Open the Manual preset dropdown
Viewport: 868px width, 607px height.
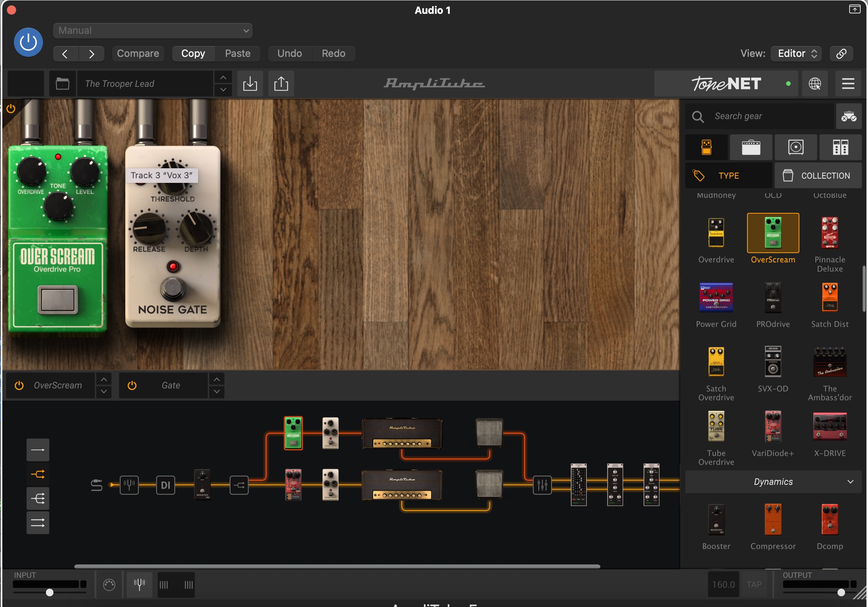point(153,31)
